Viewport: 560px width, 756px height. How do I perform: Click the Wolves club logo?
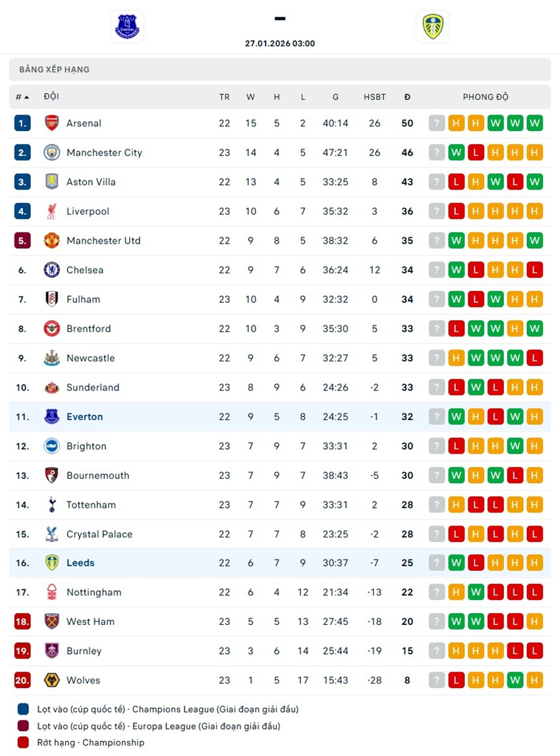(x=52, y=680)
